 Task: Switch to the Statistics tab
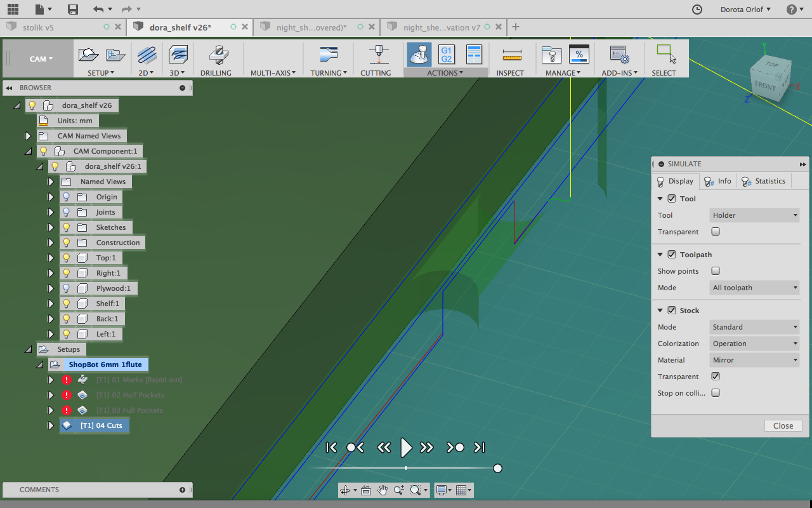(x=764, y=182)
